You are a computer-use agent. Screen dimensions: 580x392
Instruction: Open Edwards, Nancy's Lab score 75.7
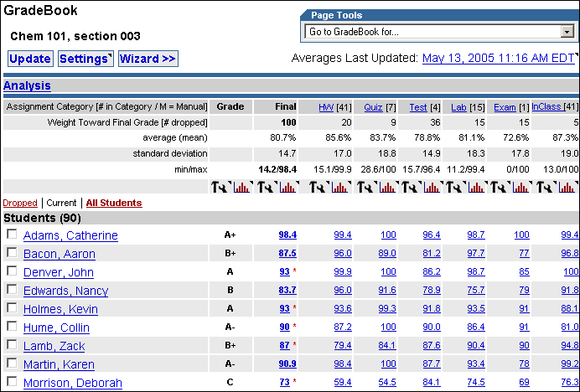click(476, 290)
